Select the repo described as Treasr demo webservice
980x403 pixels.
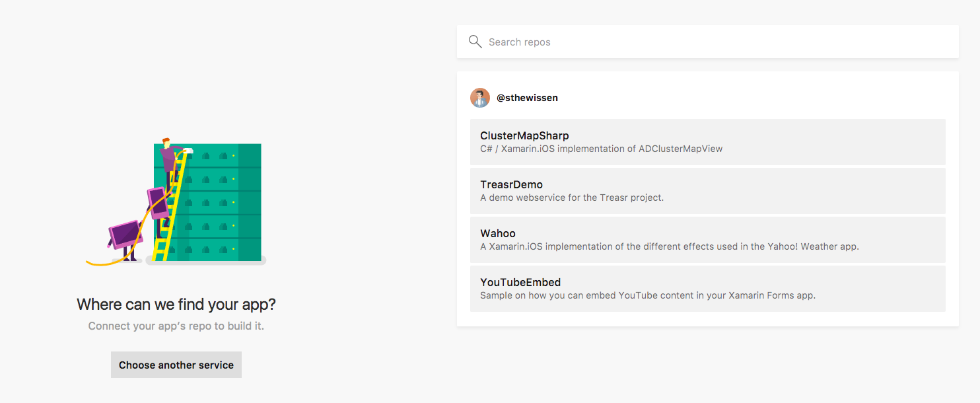(x=707, y=190)
